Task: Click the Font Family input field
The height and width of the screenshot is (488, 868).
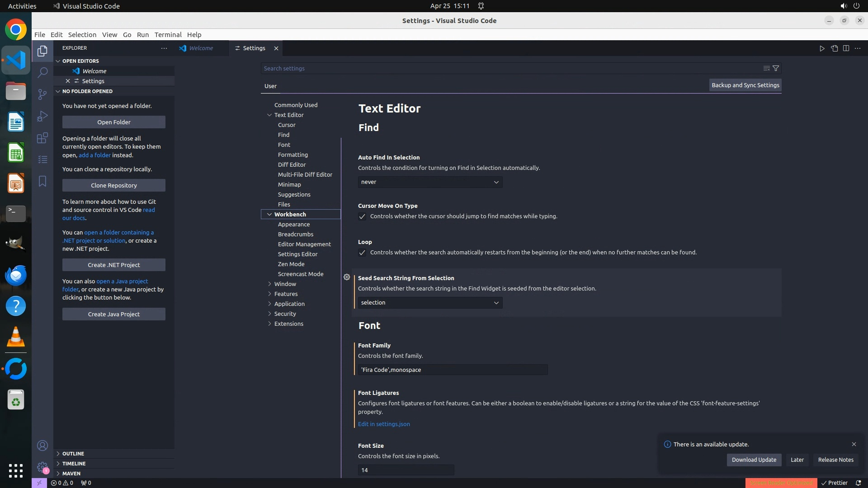Action: coord(452,370)
